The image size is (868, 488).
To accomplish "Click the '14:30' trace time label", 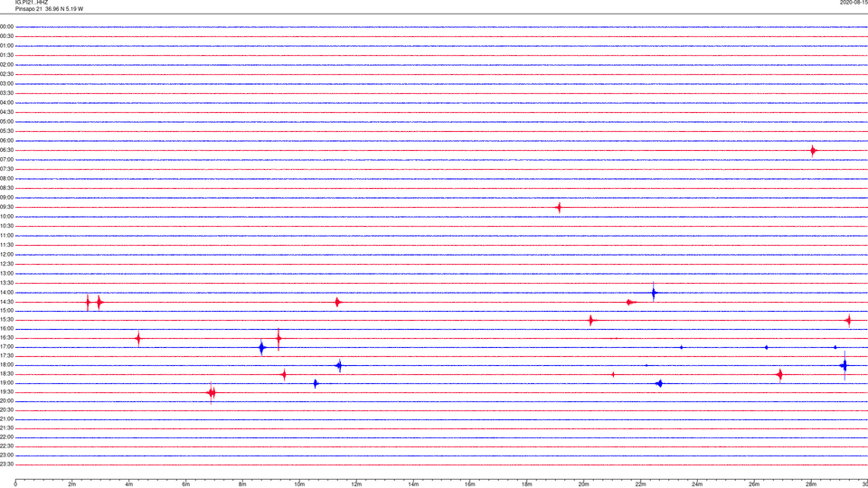I will [6, 302].
